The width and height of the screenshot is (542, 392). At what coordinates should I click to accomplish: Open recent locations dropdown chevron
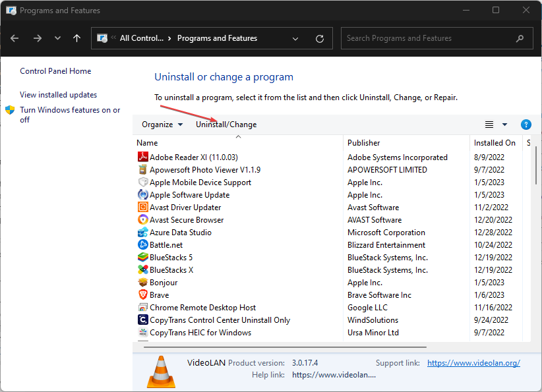tap(57, 38)
